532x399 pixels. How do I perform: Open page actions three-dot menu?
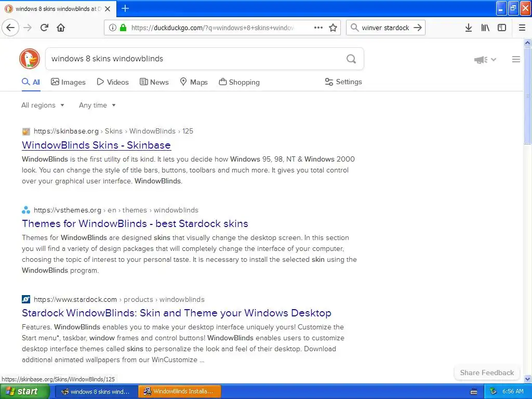click(x=318, y=28)
